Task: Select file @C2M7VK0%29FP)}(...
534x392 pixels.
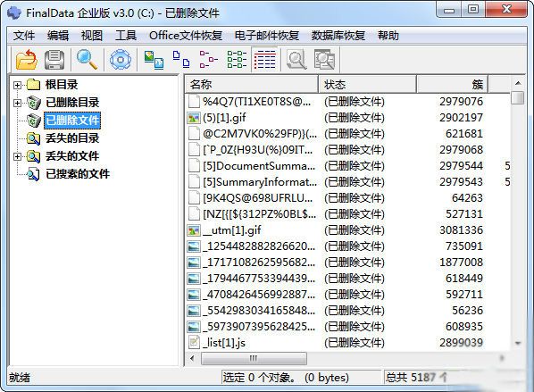Action: pos(260,134)
